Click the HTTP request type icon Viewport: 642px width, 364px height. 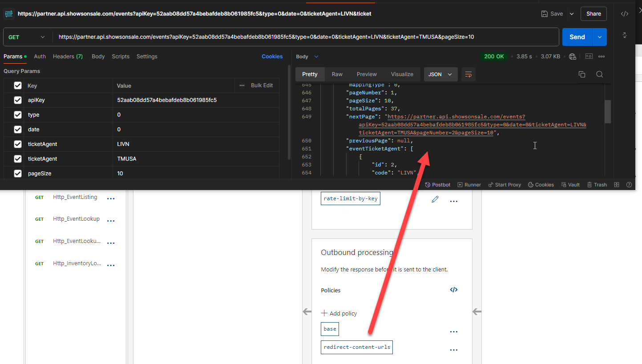click(x=9, y=14)
